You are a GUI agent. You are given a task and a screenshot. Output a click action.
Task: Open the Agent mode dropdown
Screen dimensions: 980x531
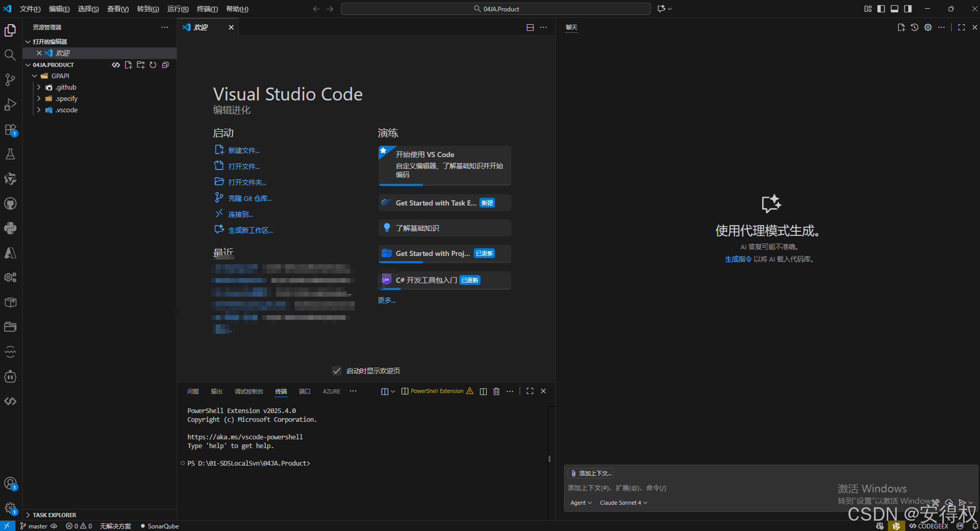(581, 503)
